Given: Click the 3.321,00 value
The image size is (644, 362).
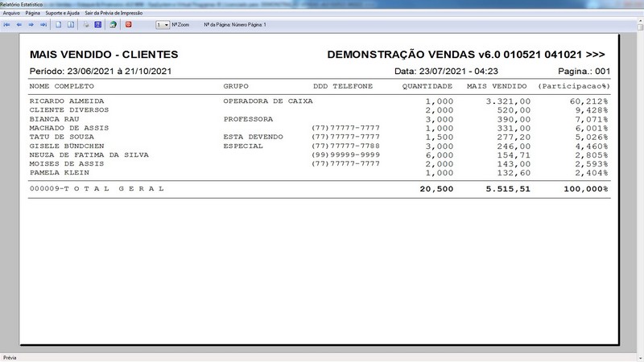Looking at the screenshot, I should tap(508, 101).
